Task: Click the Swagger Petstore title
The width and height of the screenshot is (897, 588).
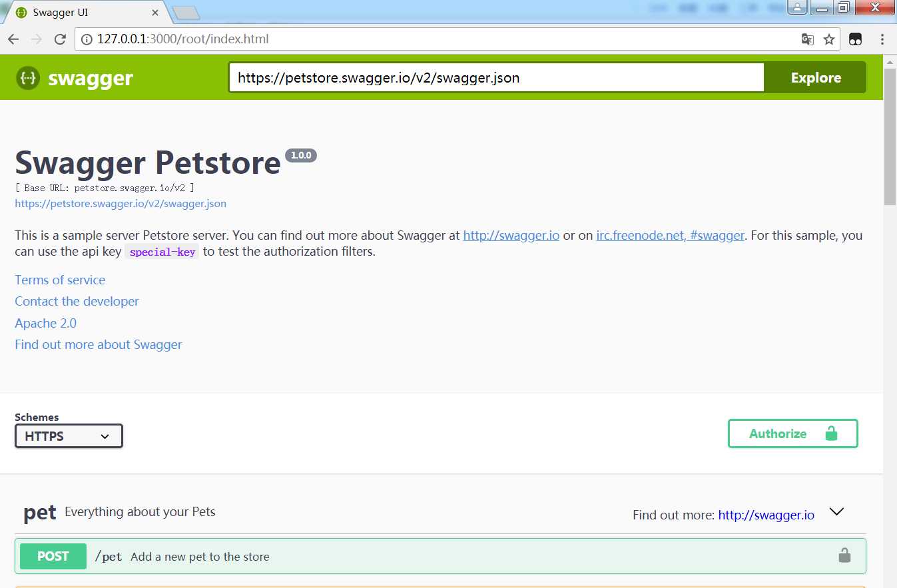Action: point(148,162)
